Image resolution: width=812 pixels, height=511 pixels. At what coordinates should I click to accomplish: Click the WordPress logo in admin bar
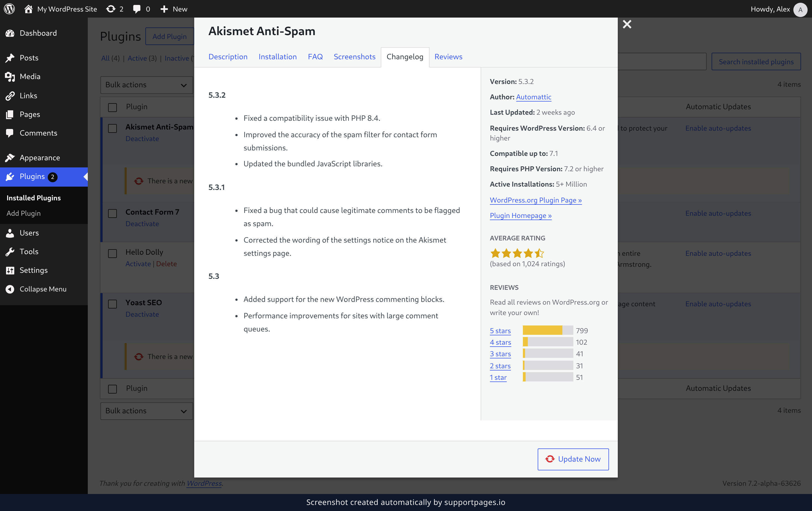tap(9, 9)
